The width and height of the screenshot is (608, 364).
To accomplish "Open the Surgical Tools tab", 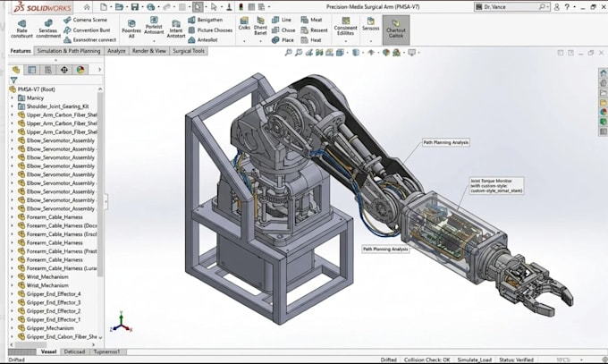I will click(189, 51).
